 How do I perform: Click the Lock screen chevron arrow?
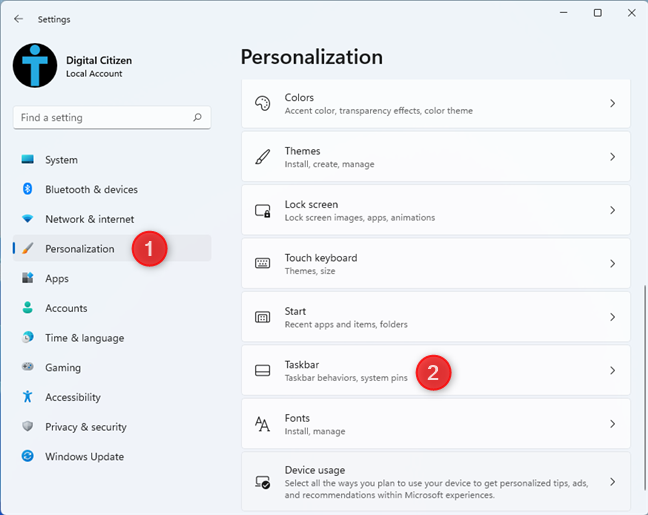tap(612, 210)
